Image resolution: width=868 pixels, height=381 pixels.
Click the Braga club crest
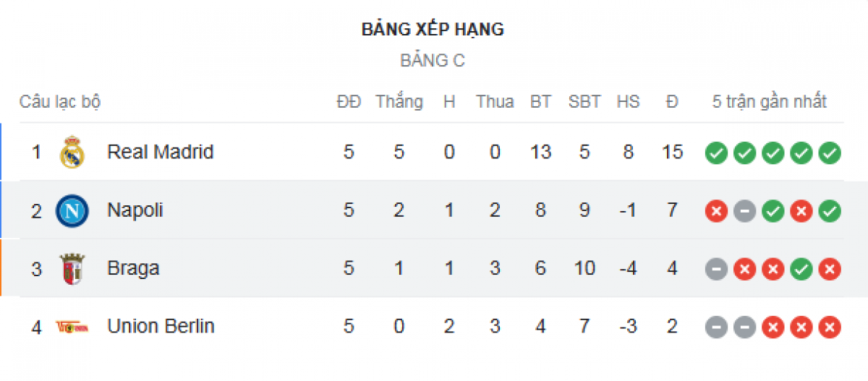(x=72, y=269)
